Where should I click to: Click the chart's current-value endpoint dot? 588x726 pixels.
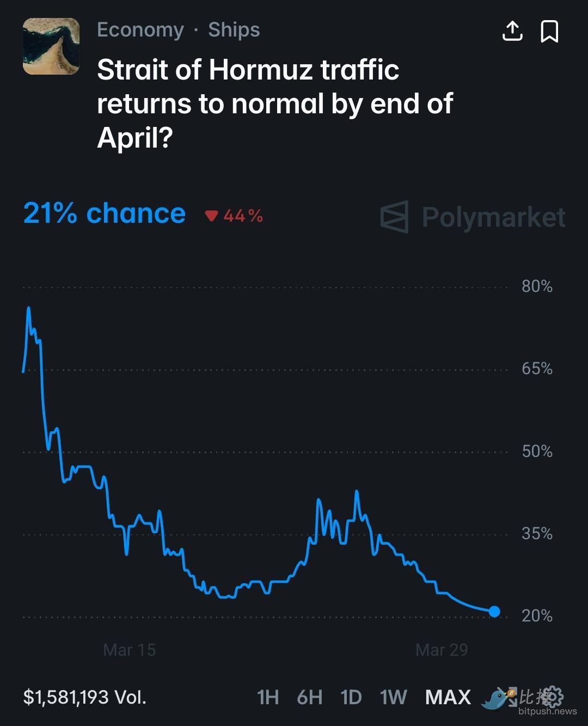[494, 612]
